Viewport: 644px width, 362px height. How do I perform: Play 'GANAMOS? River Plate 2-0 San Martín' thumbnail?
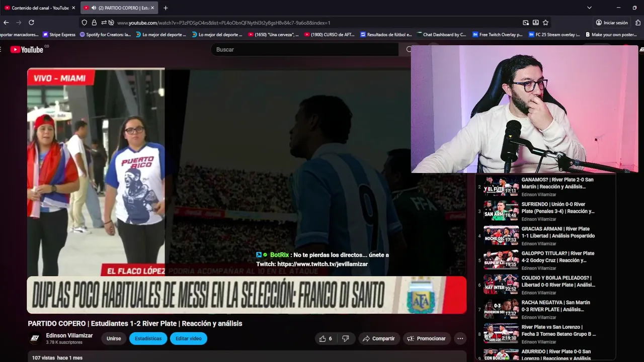click(501, 187)
